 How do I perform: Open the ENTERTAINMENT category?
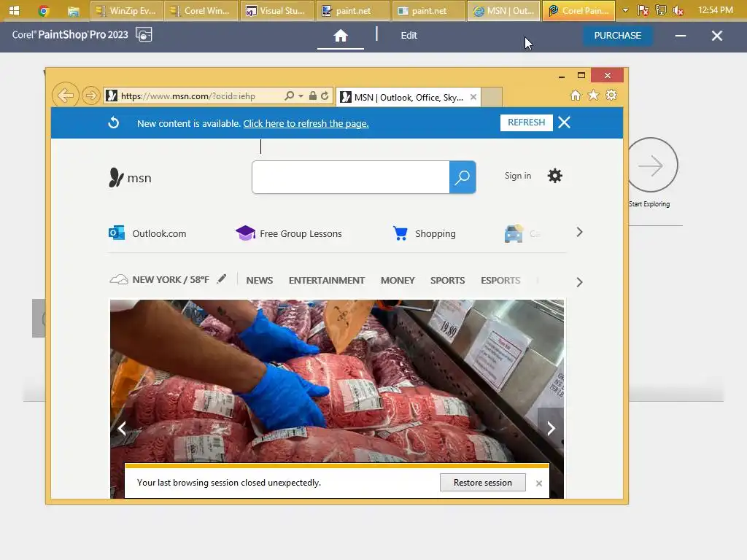(x=327, y=281)
